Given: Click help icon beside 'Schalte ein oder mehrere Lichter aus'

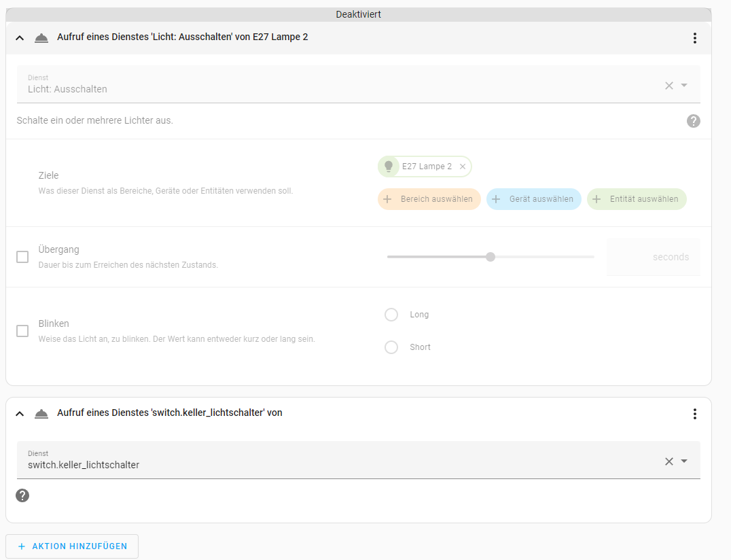Looking at the screenshot, I should coord(693,121).
